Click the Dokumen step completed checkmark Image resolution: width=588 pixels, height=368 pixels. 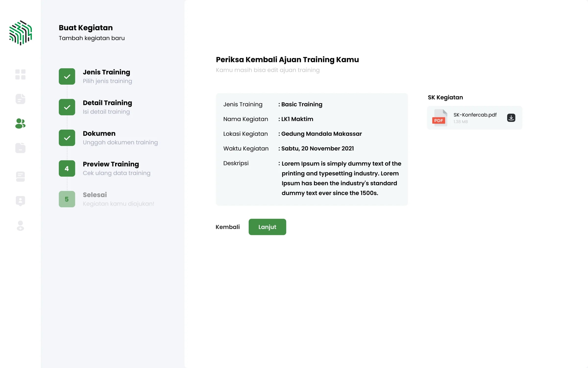pos(67,138)
